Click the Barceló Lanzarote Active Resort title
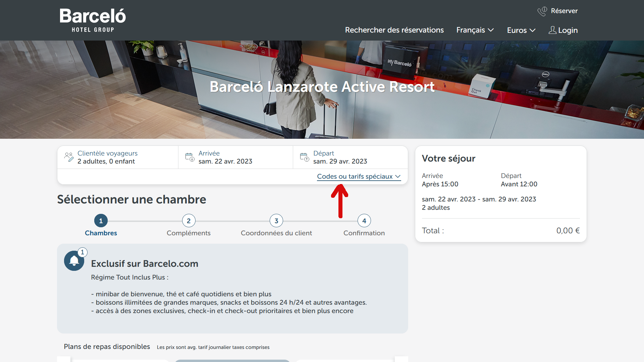644x362 pixels. (x=322, y=87)
